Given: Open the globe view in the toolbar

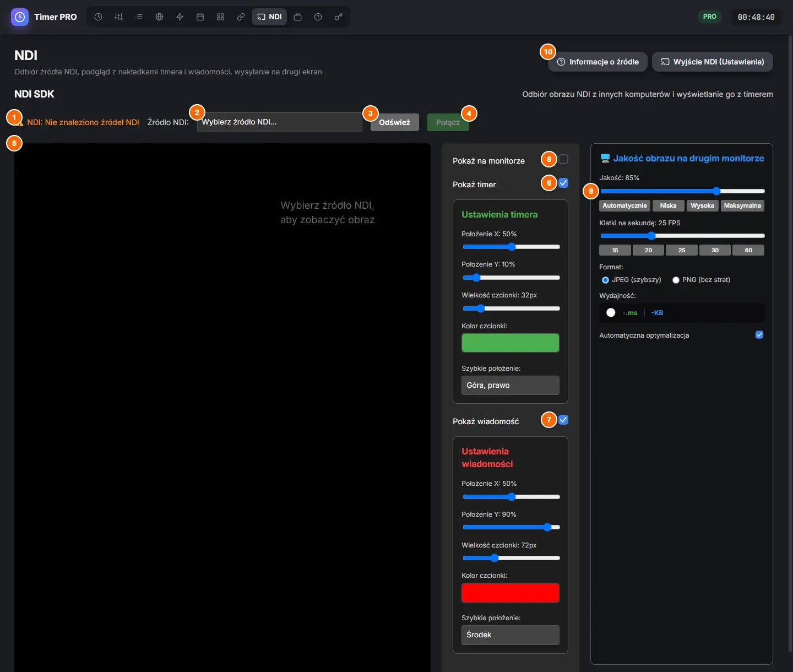Looking at the screenshot, I should coord(159,17).
